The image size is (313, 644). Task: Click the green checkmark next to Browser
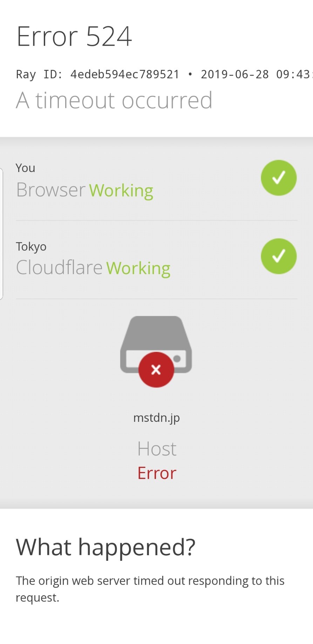tap(279, 178)
